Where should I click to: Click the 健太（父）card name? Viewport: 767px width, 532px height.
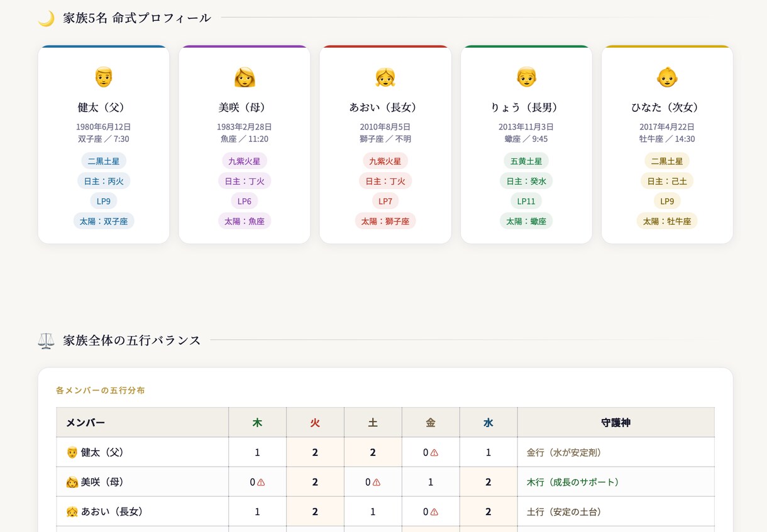click(104, 107)
